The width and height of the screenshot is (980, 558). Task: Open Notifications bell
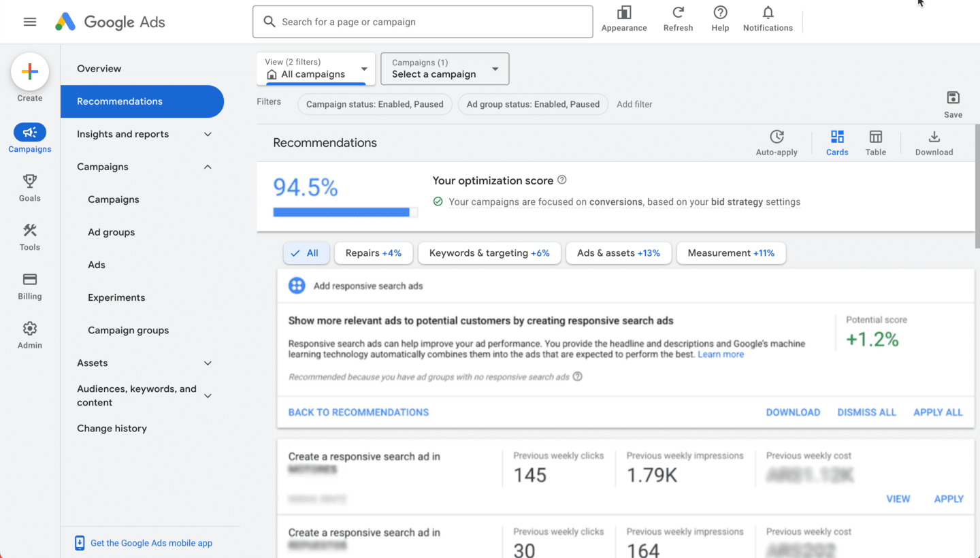point(768,12)
